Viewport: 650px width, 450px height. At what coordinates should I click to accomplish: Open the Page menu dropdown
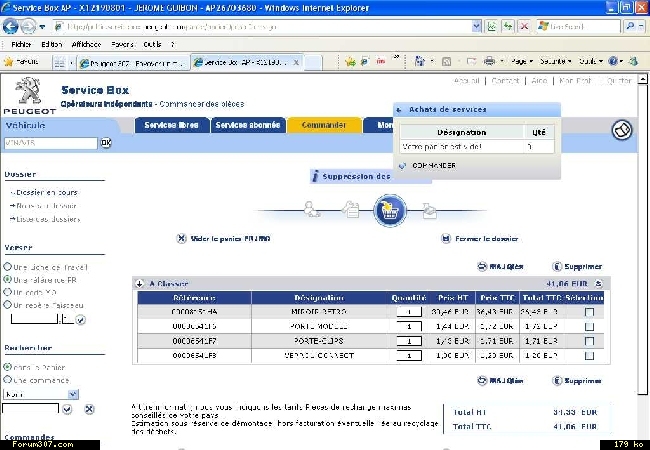click(x=522, y=61)
